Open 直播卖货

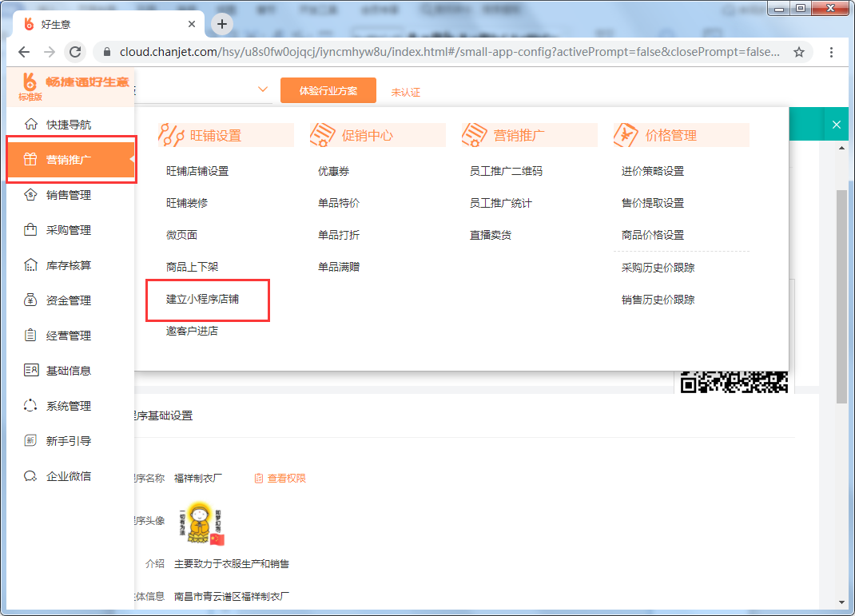[x=490, y=234]
